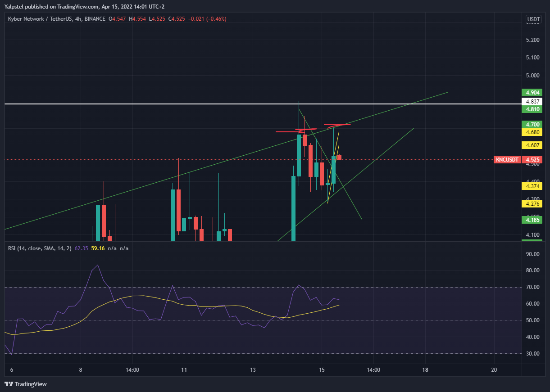Image resolution: width=550 pixels, height=392 pixels.
Task: Click the yellow 4.607 price label
Action: (532, 145)
